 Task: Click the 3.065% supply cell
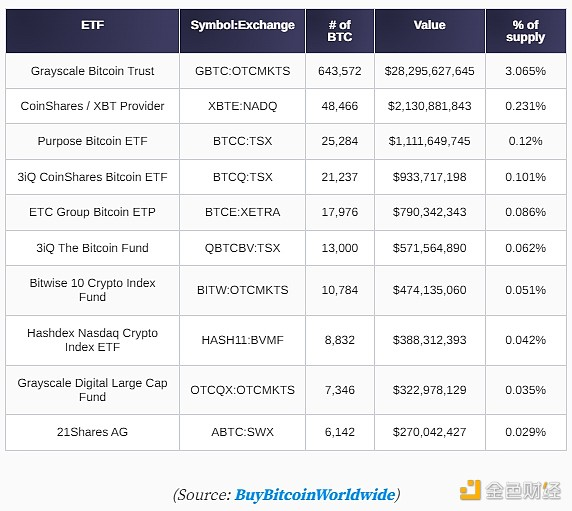pos(526,71)
